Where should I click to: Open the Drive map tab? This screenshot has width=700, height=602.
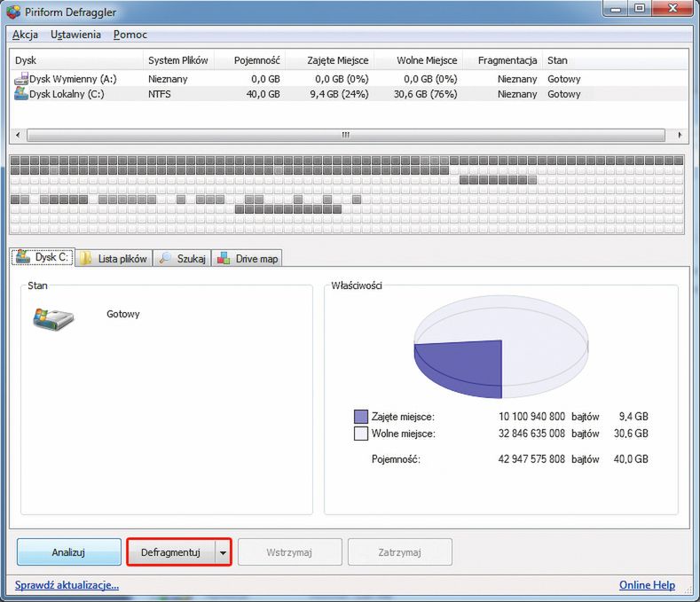247,258
